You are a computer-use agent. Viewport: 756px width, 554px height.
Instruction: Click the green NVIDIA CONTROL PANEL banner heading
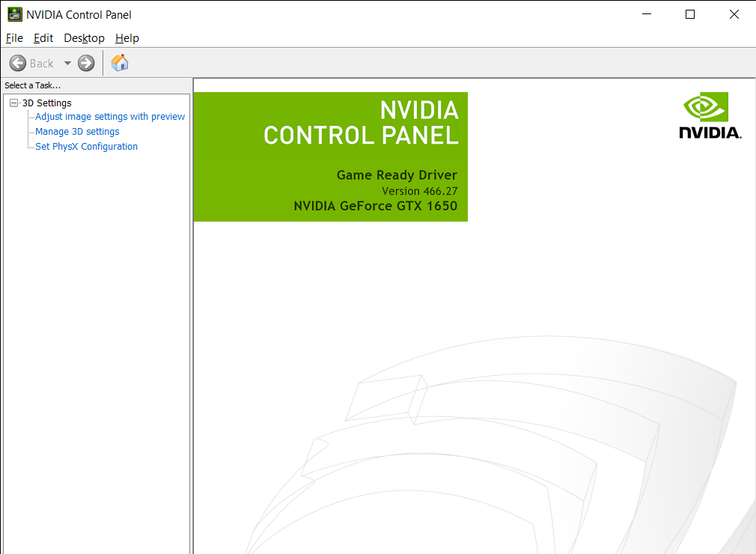pos(361,123)
